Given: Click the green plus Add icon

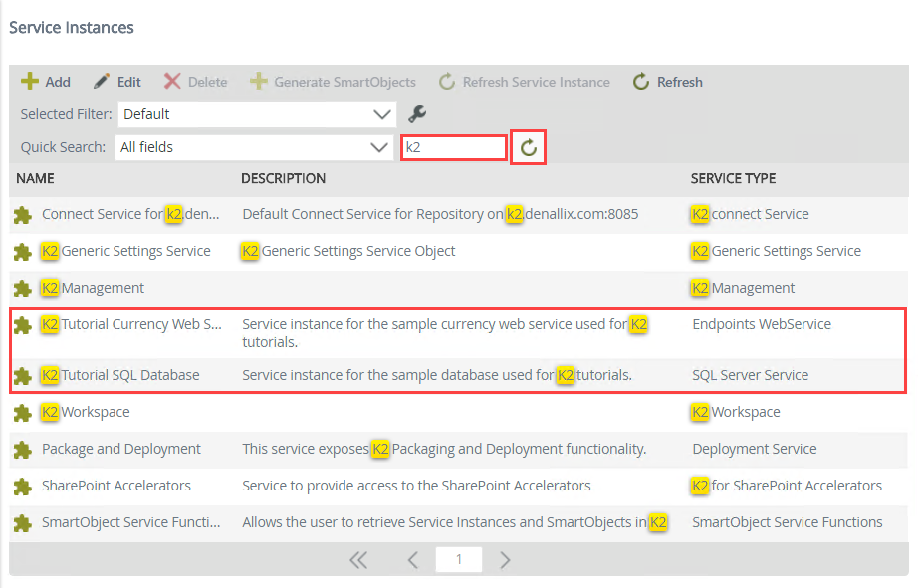Looking at the screenshot, I should [x=29, y=82].
